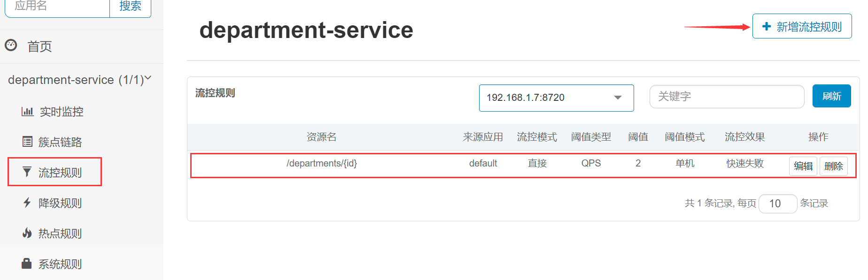The height and width of the screenshot is (280, 868).
Task: Click the plus icon on 新增流控规则
Action: click(766, 26)
